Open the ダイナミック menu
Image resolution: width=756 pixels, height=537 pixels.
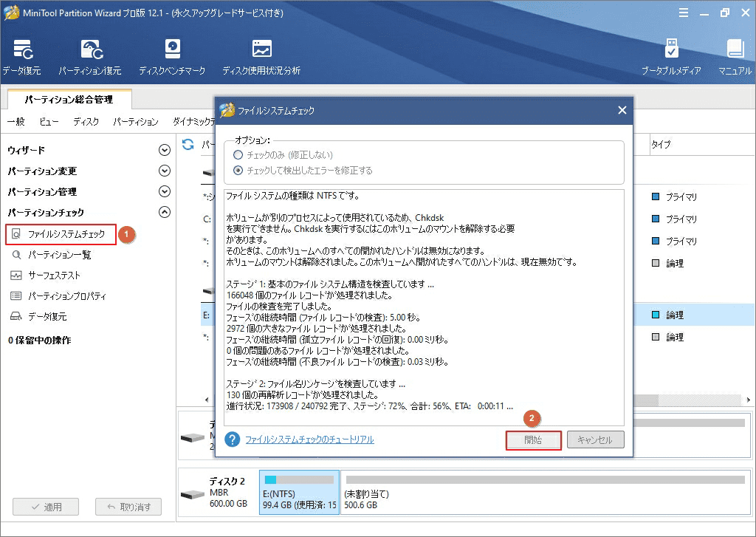[194, 122]
